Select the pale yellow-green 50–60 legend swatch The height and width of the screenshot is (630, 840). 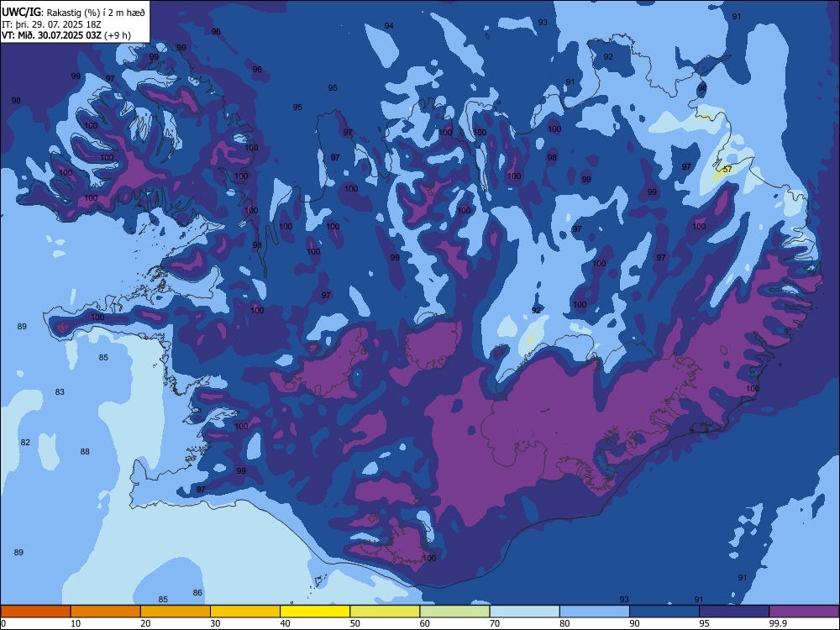(385, 612)
